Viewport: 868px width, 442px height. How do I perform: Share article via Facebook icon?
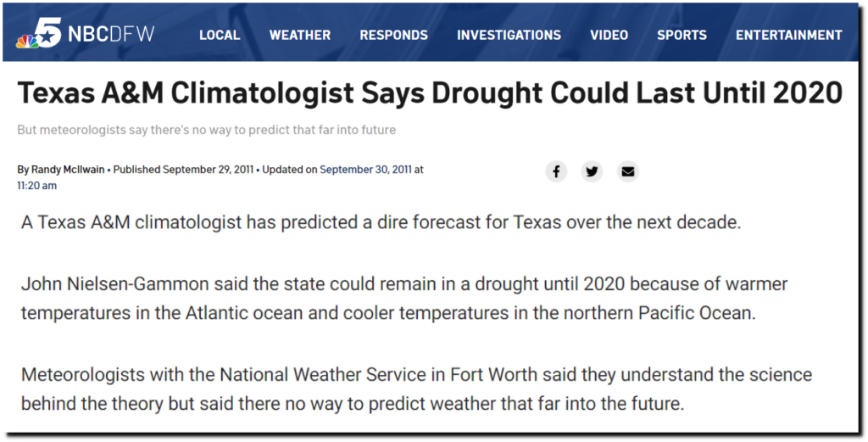[556, 171]
